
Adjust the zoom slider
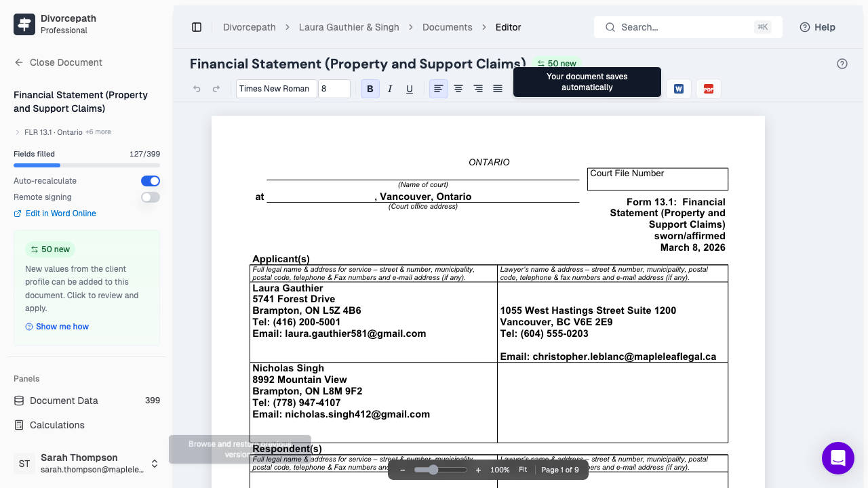click(441, 470)
